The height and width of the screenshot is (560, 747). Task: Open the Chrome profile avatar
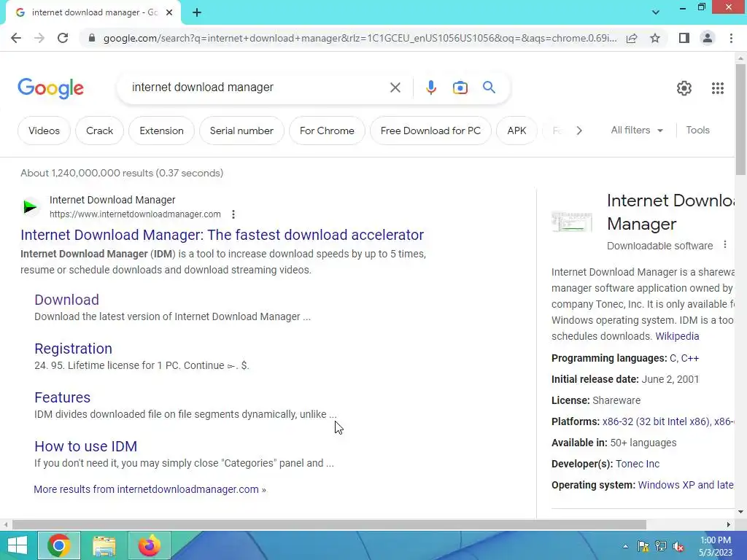708,38
